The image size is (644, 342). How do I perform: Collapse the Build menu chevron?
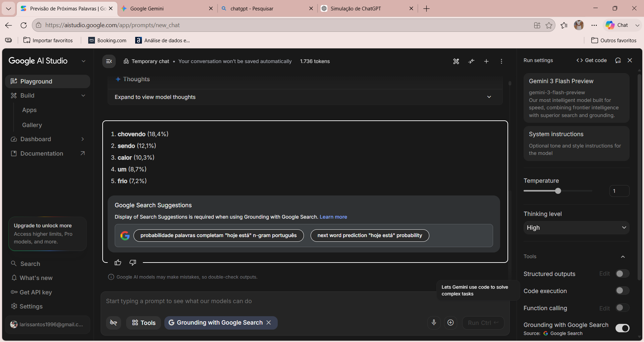(83, 96)
